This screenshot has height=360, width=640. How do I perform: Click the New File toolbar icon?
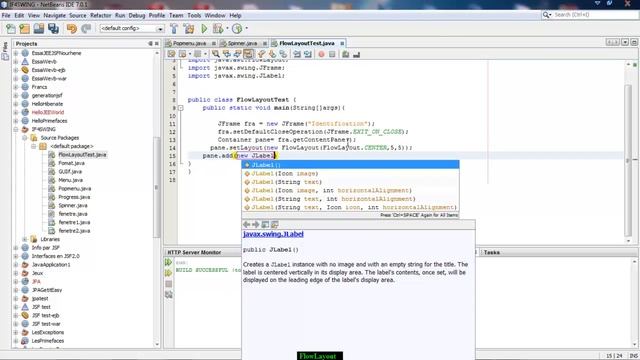pos(11,29)
